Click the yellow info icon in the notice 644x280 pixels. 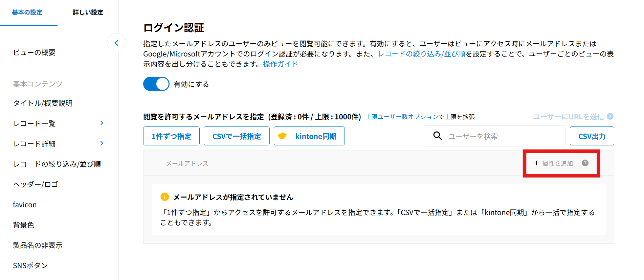pyautogui.click(x=164, y=197)
